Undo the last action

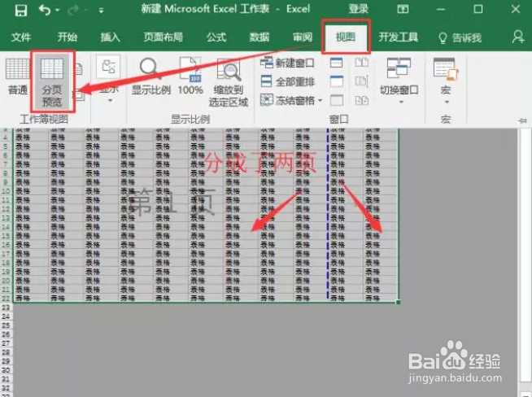point(45,10)
